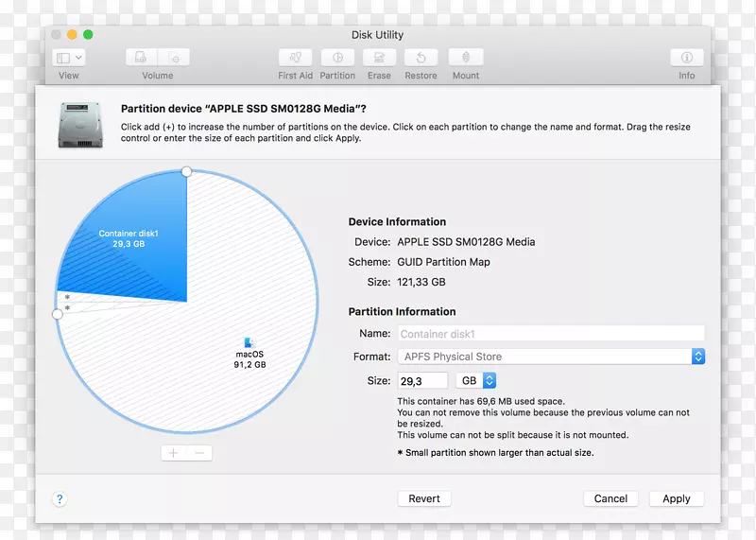Open the Info toolbar icon
The image size is (756, 540).
pos(686,58)
